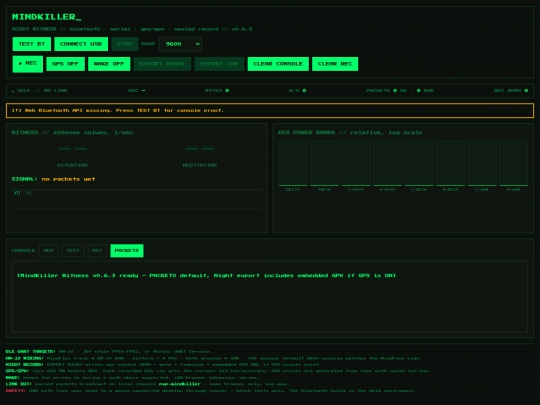Click the THETA power band bar

tap(324, 163)
